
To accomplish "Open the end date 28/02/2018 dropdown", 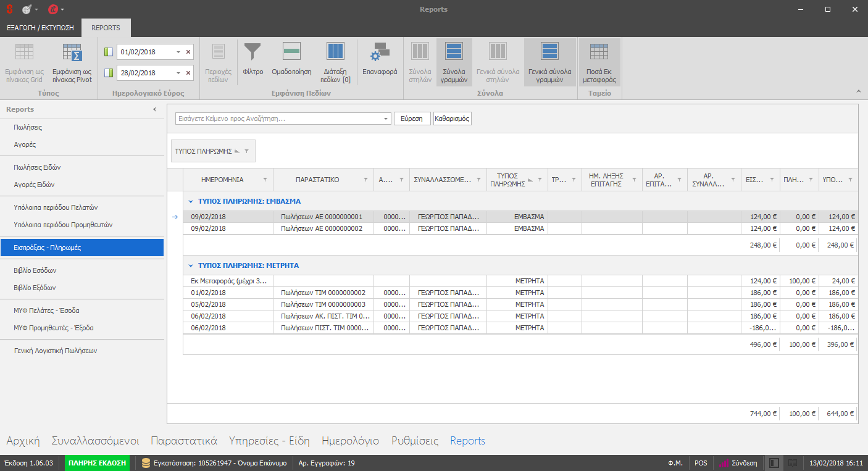I will (x=178, y=73).
